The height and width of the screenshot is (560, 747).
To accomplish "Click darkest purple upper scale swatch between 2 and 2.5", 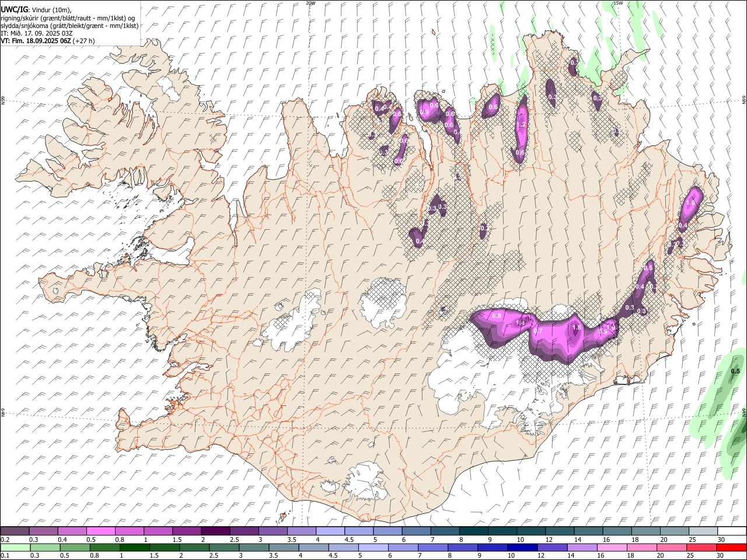I will 215,531.
